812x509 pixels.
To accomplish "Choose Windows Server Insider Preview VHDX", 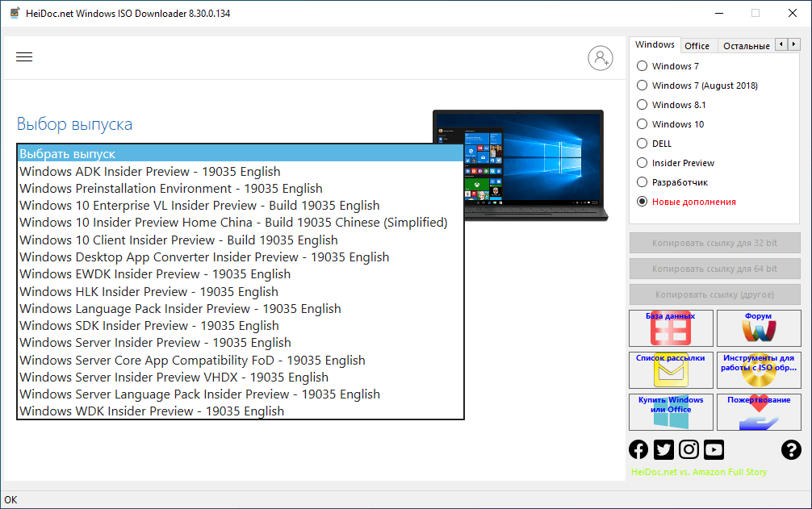I will [241, 377].
